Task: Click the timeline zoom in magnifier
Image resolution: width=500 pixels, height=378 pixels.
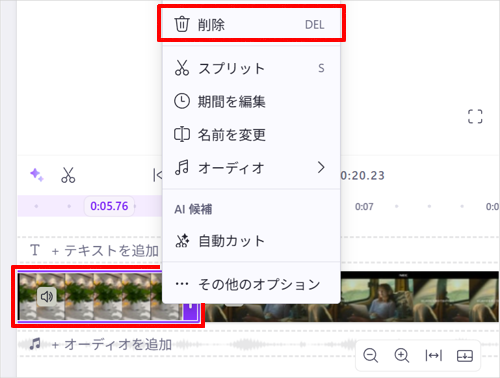Action: pos(402,355)
